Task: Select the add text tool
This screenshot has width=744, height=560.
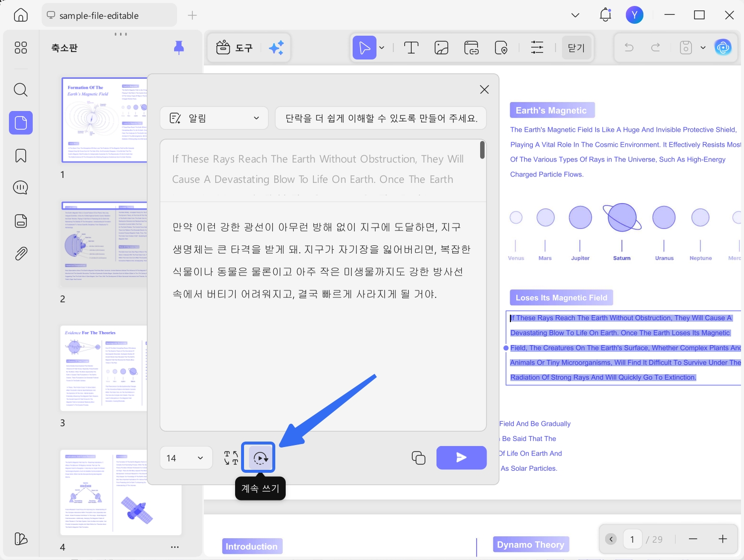Action: pos(411,48)
